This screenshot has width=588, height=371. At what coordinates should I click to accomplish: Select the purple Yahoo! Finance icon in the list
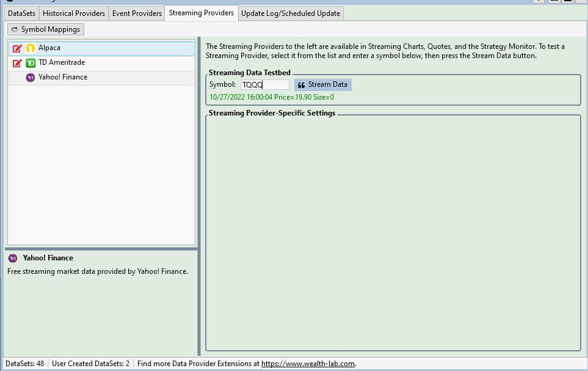click(31, 78)
